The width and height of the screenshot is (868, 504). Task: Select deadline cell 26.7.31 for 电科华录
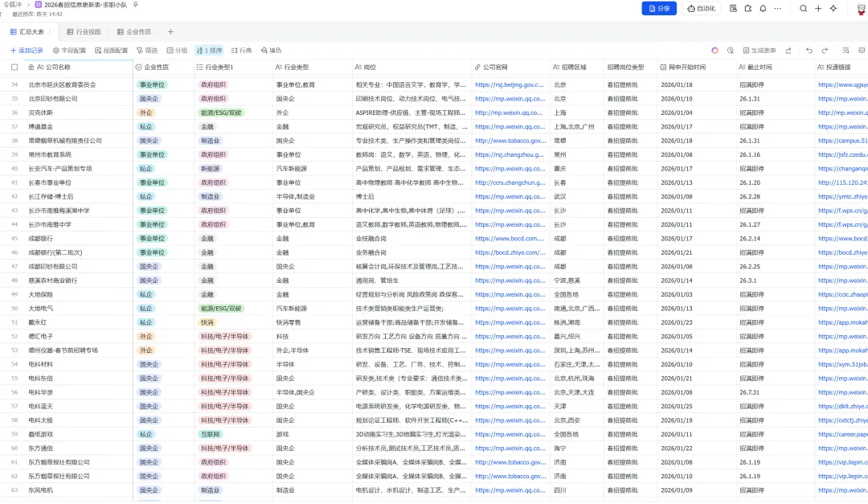pyautogui.click(x=774, y=393)
